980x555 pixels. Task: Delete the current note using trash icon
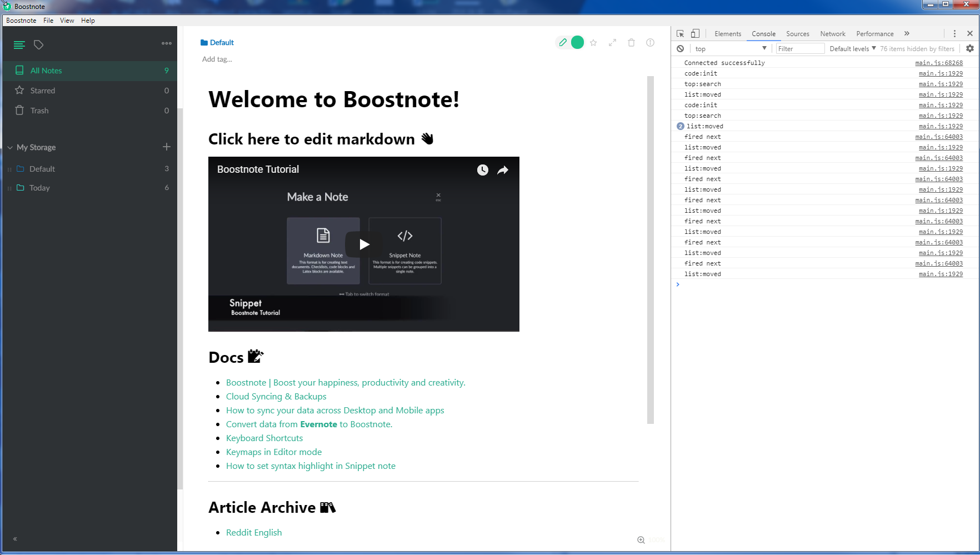pos(631,42)
